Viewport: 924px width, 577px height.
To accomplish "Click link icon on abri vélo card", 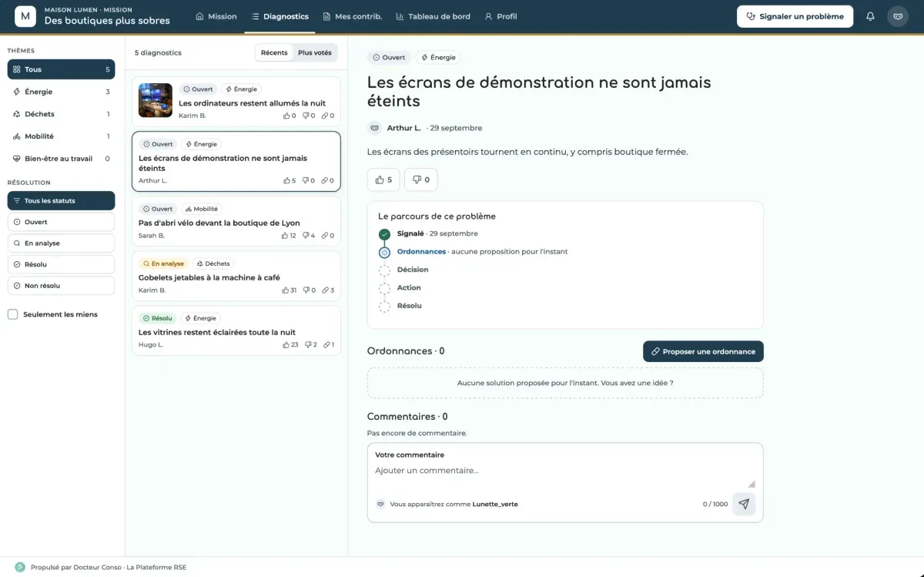I will click(x=325, y=236).
